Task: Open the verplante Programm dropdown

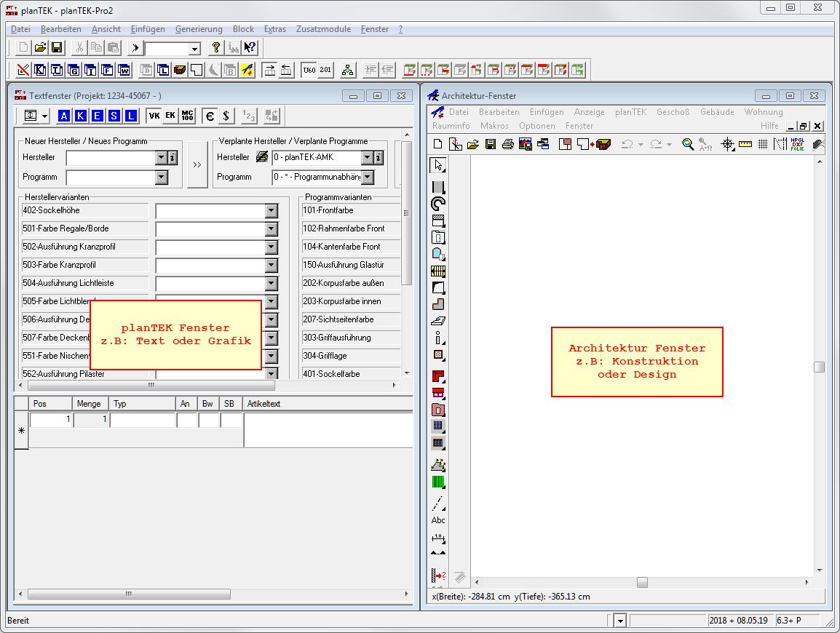Action: [367, 177]
